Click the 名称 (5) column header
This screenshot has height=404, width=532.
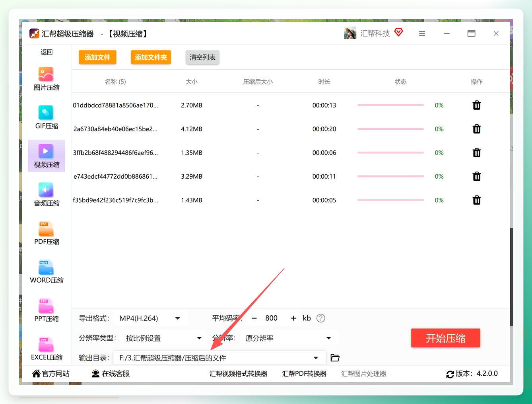pyautogui.click(x=115, y=82)
